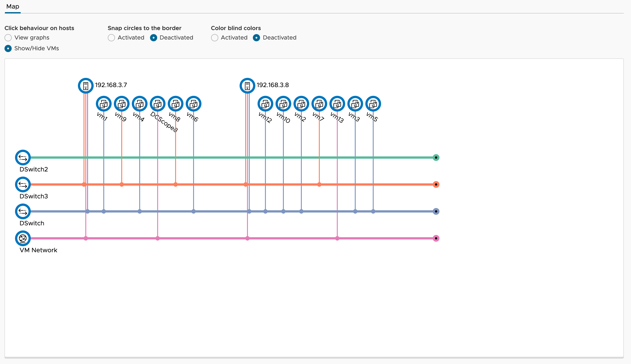The height and width of the screenshot is (364, 631).
Task: Select the vm7 virtual machine icon
Action: pos(319,104)
